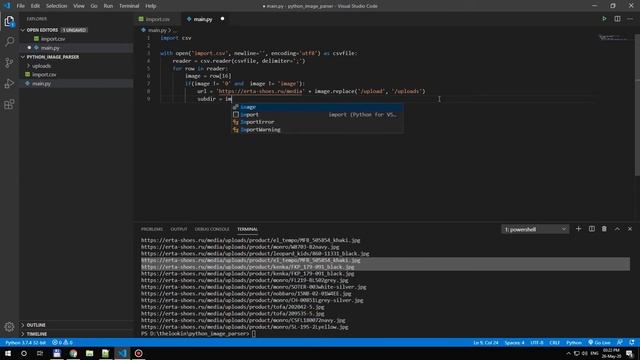Click the Go Live status bar button
The width and height of the screenshot is (640, 360).
point(600,342)
